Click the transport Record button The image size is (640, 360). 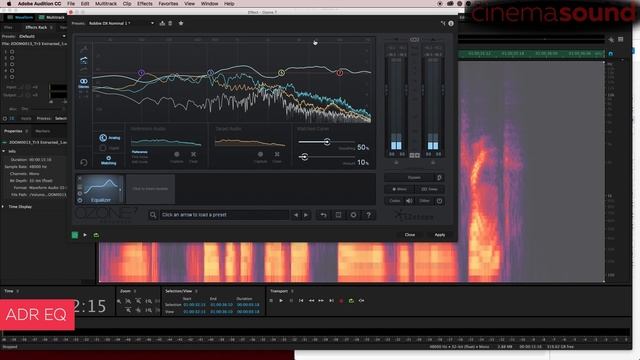tap(341, 301)
